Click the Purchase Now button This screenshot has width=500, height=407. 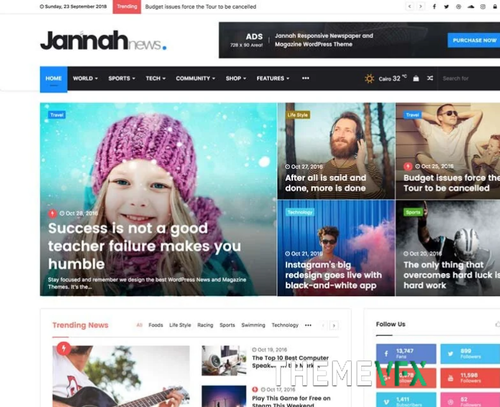474,40
